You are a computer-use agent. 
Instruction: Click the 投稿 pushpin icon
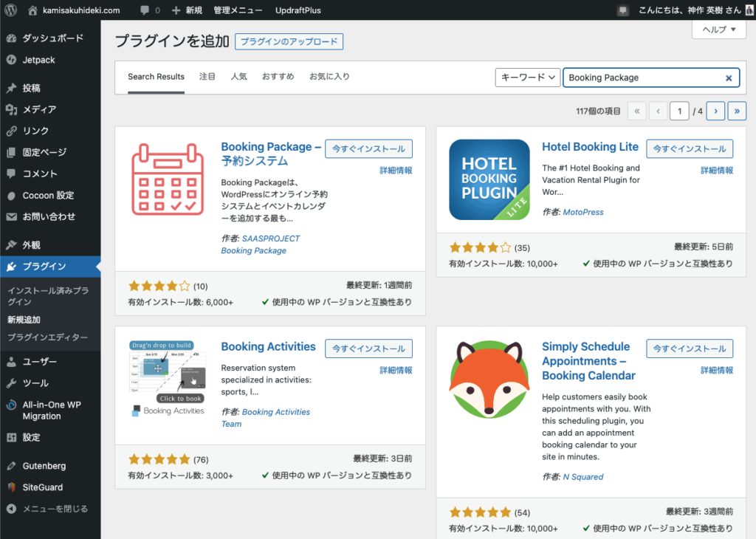12,88
